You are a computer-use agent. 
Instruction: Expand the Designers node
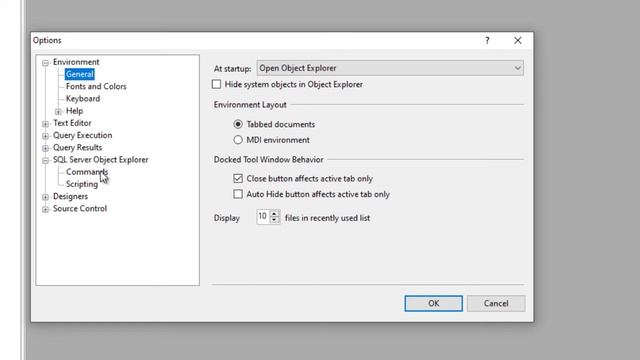click(45, 197)
